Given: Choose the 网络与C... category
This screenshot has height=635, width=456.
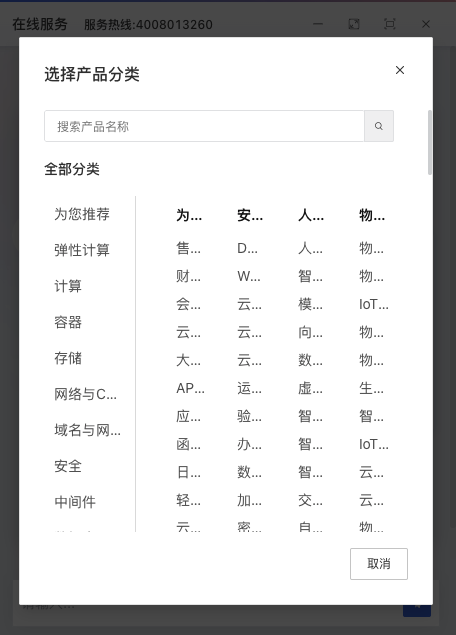Looking at the screenshot, I should tap(85, 394).
